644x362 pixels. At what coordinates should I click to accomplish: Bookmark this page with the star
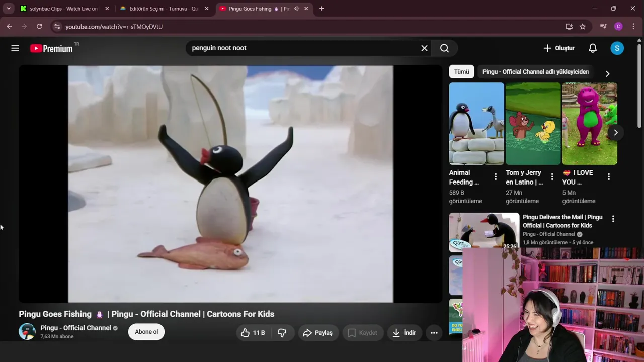coord(583,26)
